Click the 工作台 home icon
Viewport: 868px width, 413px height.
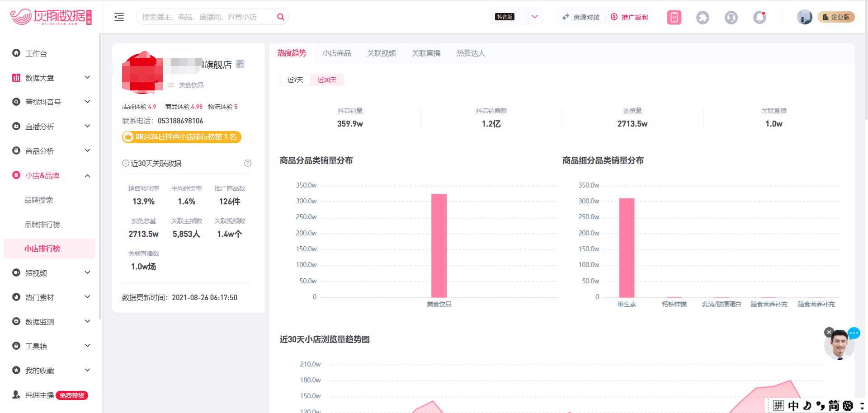(16, 53)
